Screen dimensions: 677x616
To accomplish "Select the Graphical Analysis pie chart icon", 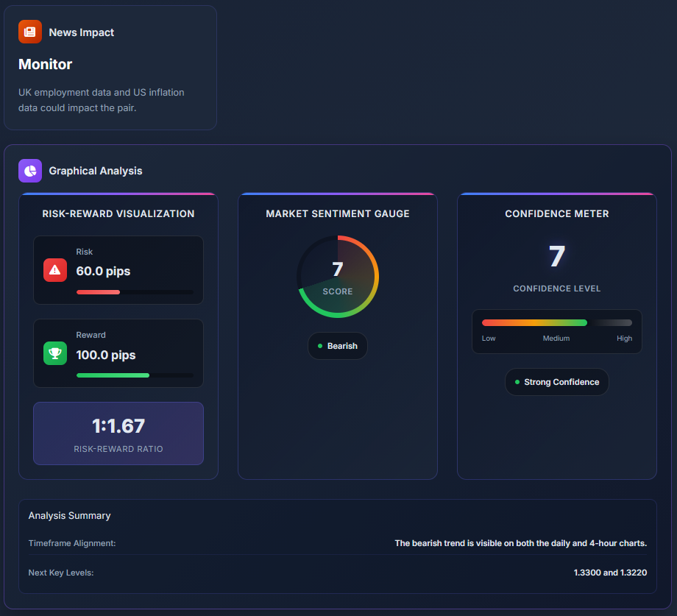I will 30,170.
